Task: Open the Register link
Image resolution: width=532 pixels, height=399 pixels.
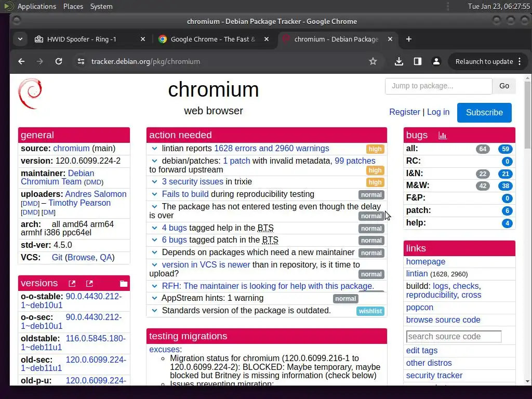Action: point(404,112)
